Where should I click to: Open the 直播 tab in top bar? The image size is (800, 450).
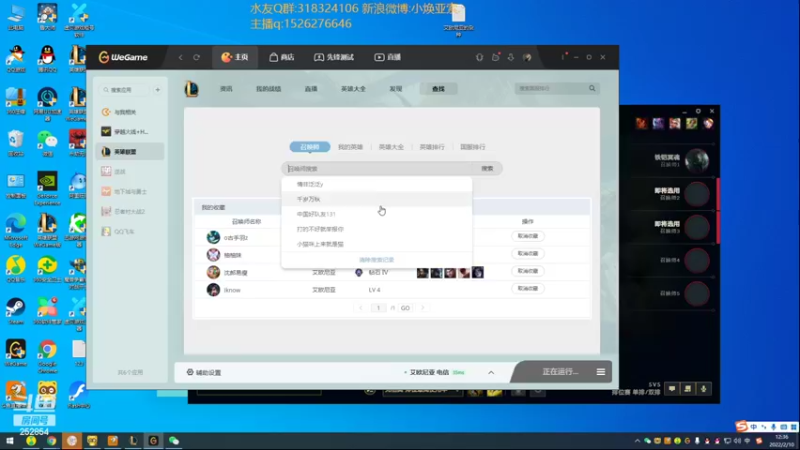point(388,57)
